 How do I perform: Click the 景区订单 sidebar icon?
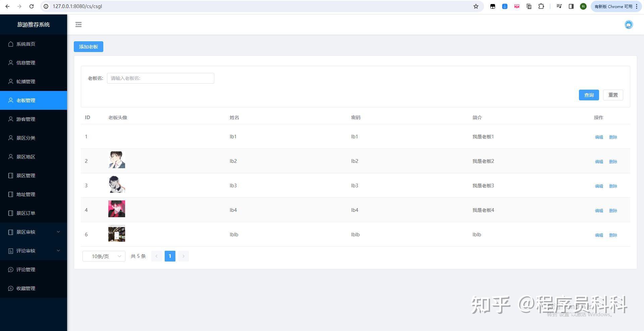click(10, 213)
